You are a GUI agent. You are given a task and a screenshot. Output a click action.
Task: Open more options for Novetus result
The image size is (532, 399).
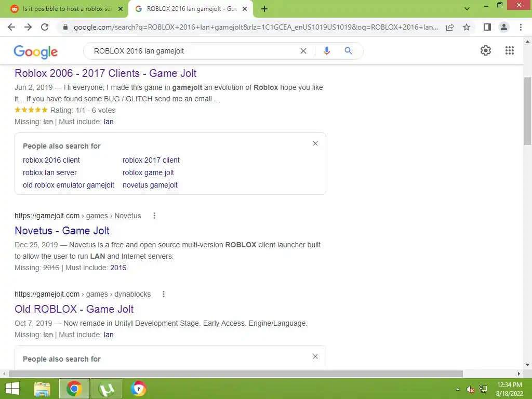(x=154, y=216)
